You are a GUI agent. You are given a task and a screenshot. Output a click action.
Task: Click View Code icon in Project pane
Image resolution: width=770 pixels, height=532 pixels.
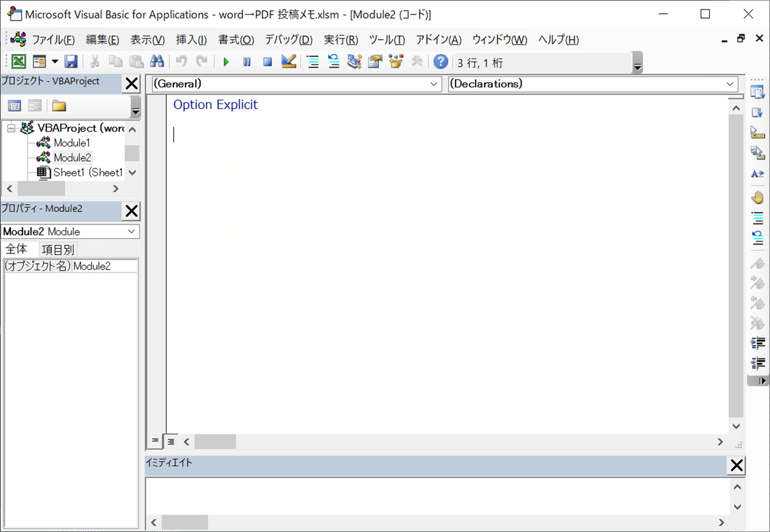point(14,106)
